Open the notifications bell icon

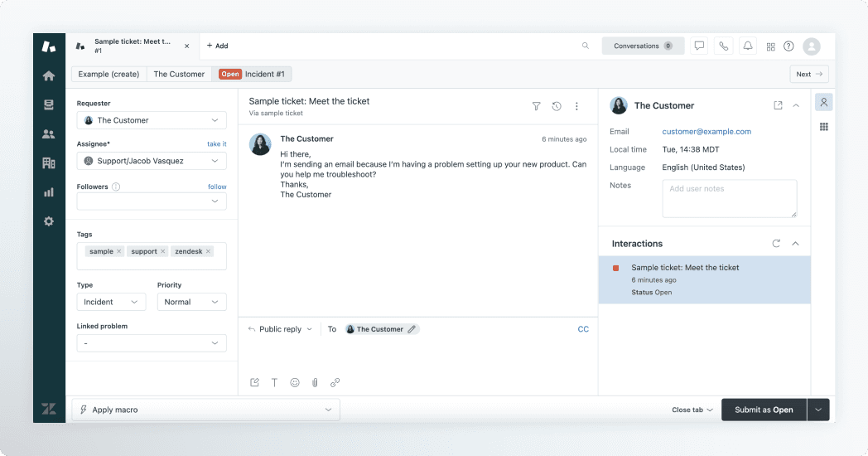tap(748, 46)
